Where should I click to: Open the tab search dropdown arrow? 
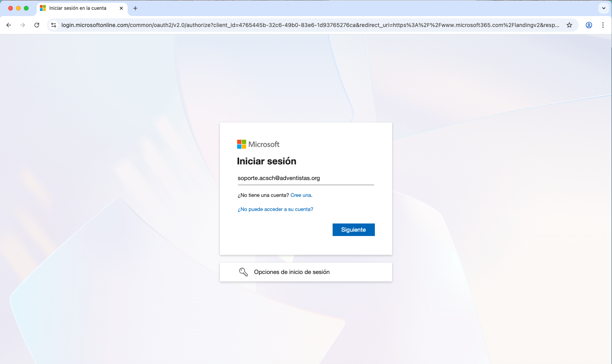[x=604, y=8]
